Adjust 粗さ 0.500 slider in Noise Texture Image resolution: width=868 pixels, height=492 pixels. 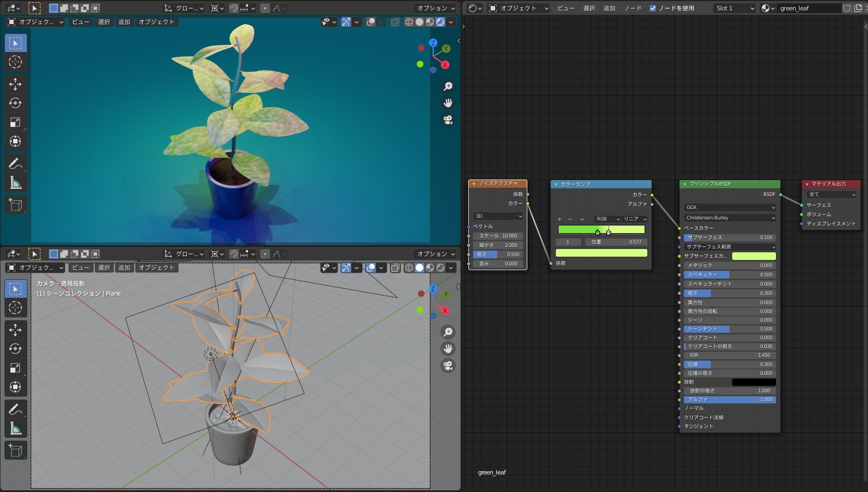click(x=498, y=254)
